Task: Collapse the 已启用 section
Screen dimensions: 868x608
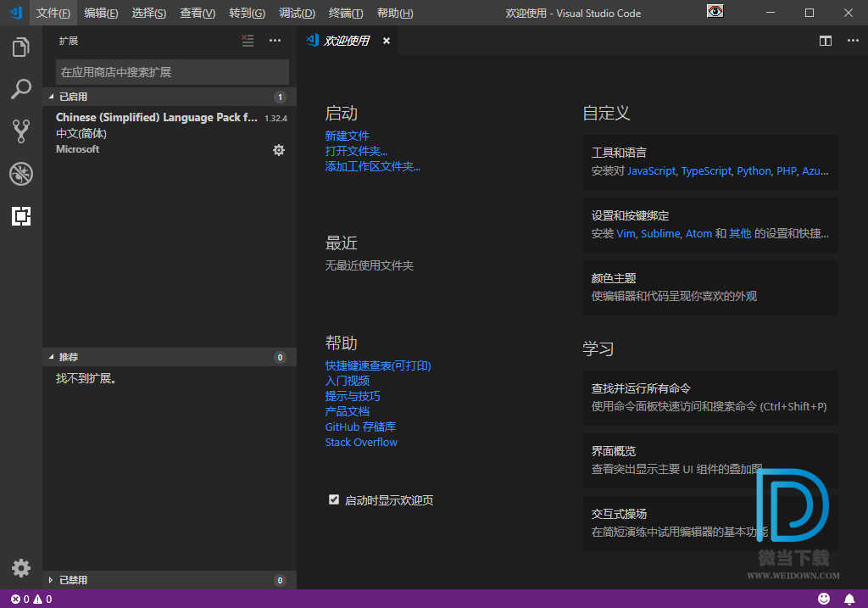Action: [x=170, y=97]
